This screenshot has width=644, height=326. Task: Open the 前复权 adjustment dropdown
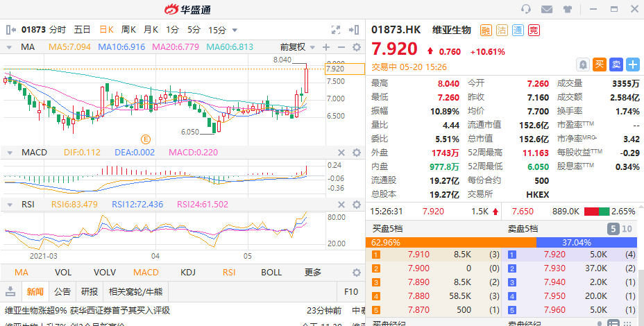click(297, 47)
